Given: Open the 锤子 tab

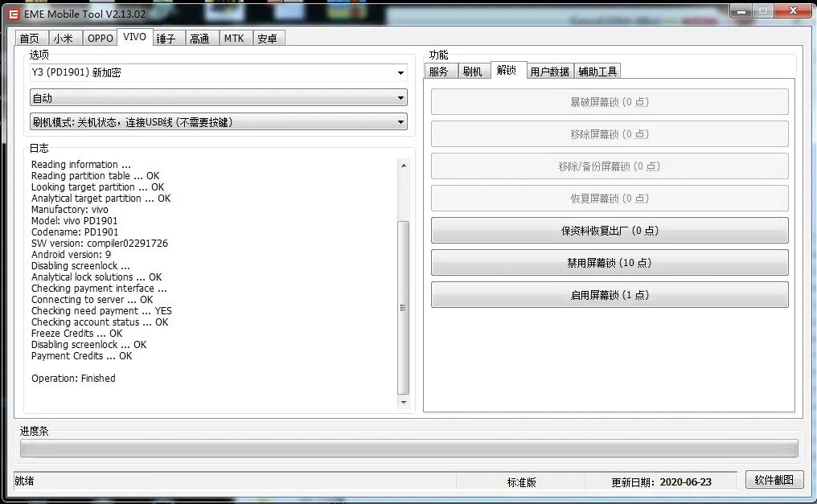Looking at the screenshot, I should (x=168, y=39).
